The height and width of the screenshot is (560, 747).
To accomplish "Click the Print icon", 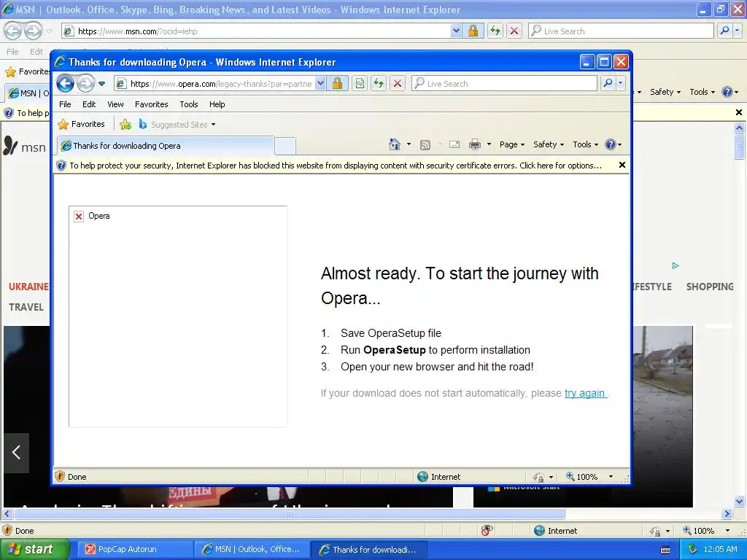I will (474, 144).
